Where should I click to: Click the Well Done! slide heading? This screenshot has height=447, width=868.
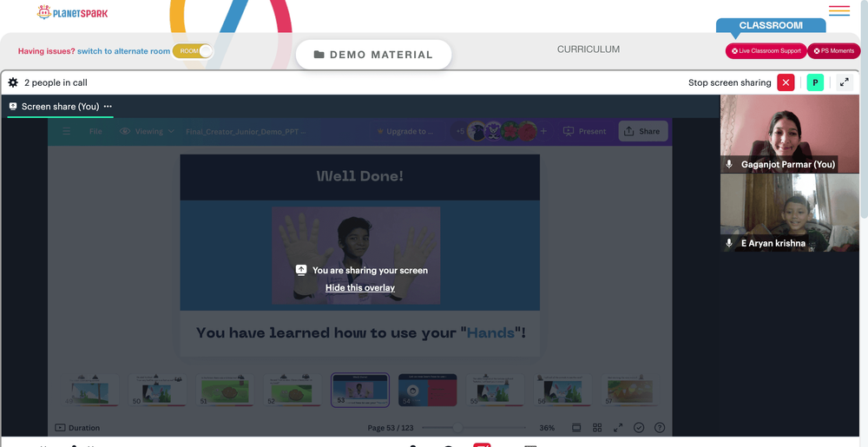coord(360,176)
